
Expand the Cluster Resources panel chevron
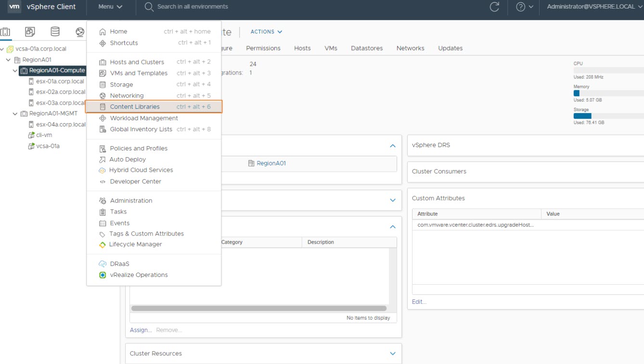pos(393,353)
